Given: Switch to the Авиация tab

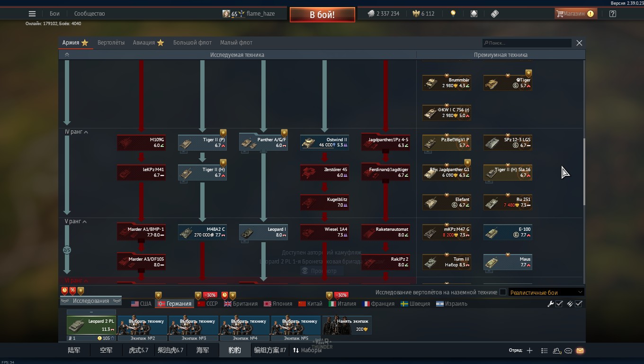Looking at the screenshot, I should [x=148, y=43].
